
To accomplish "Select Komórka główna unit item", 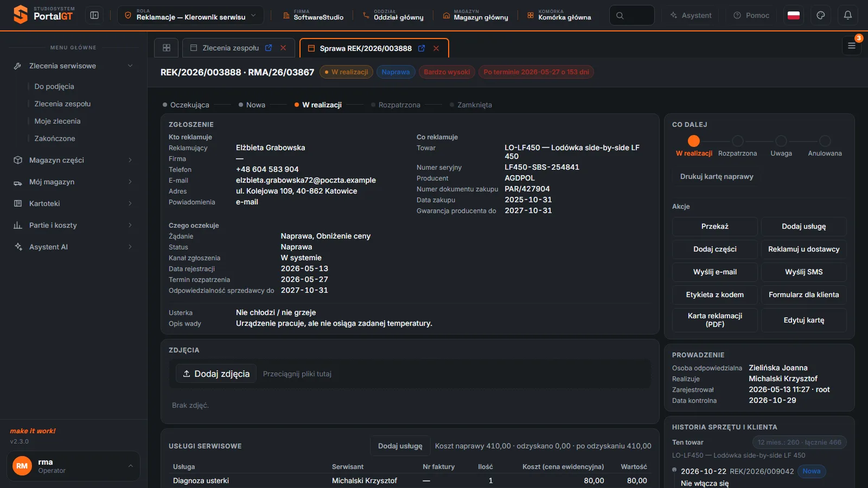I will point(559,15).
